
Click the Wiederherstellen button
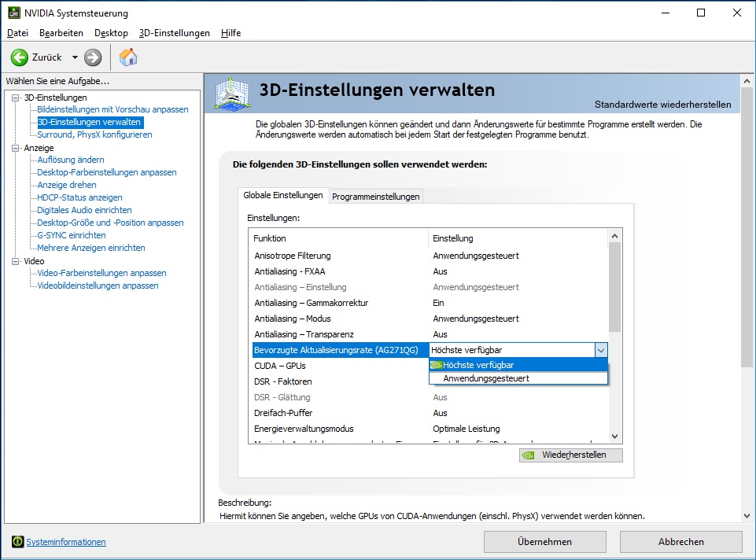571,455
